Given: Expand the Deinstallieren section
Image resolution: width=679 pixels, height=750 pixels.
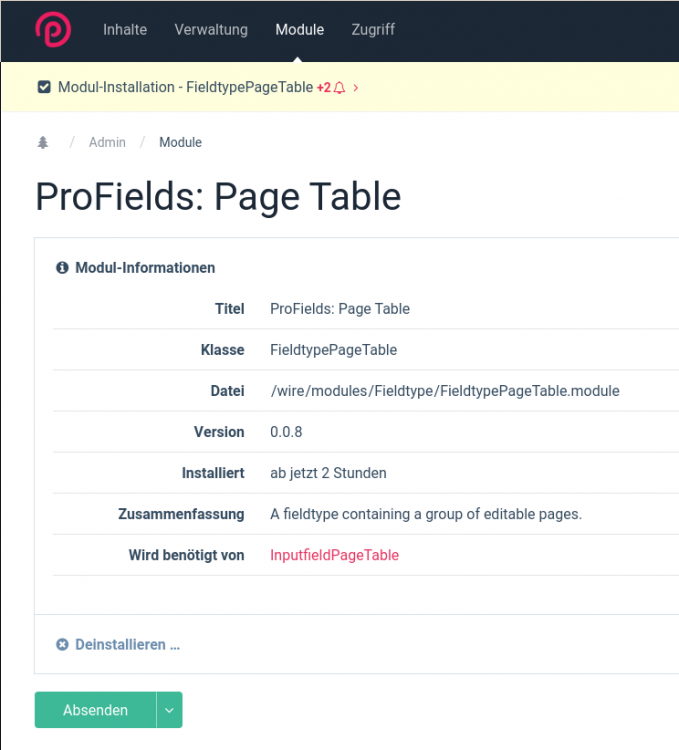Looking at the screenshot, I should pos(128,644).
